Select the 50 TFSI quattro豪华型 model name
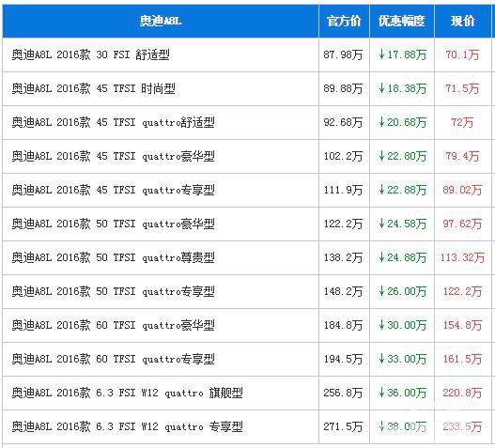495x448 pixels. [114, 224]
